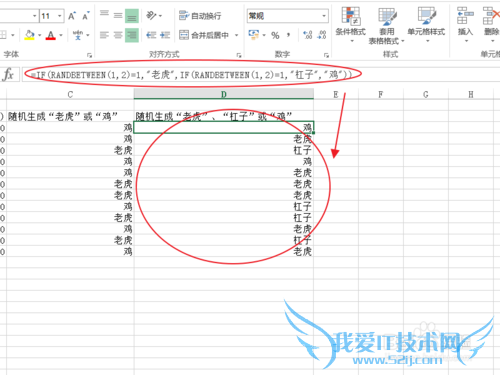This screenshot has height=375, width=500.
Task: Open the font size dropdown arrow
Action: pos(59,16)
